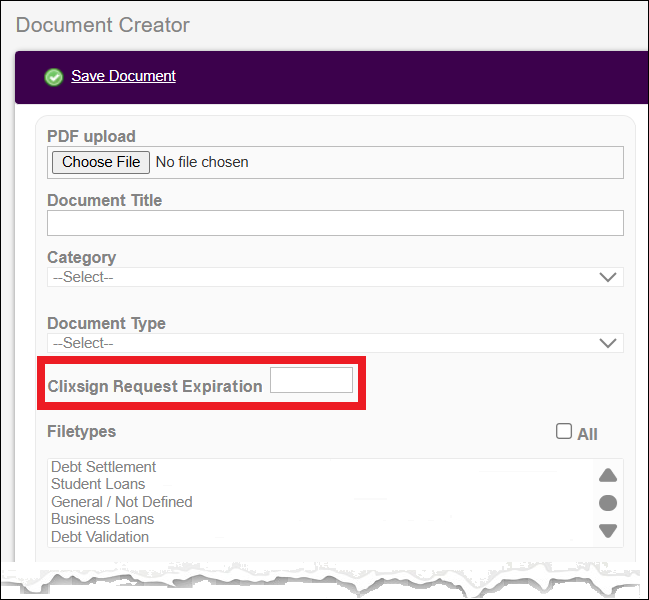
Task: Click the green checkmark save icon
Action: click(x=54, y=77)
